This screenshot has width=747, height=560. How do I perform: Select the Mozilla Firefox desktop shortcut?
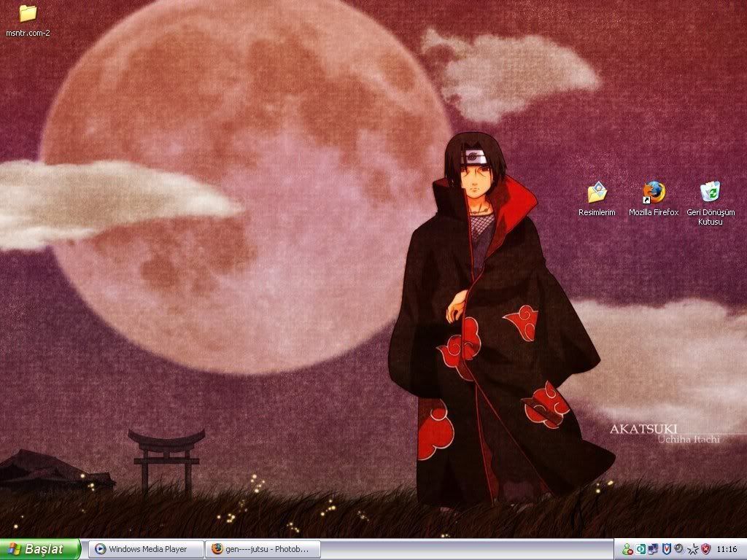654,199
